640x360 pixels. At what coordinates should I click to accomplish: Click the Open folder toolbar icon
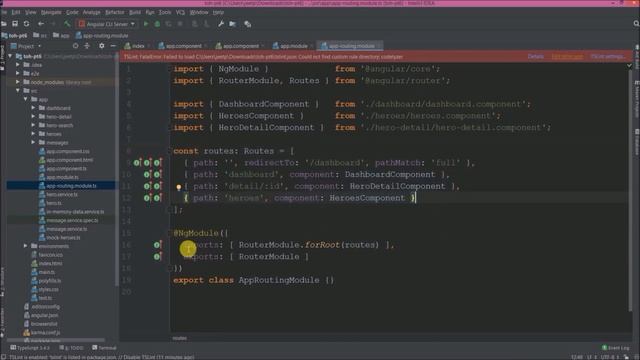4,24
